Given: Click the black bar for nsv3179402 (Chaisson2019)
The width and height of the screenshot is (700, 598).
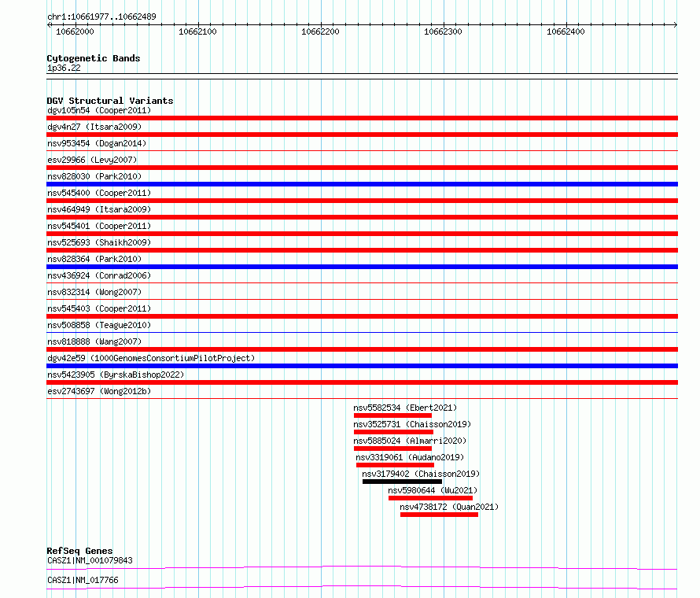Looking at the screenshot, I should point(402,482).
